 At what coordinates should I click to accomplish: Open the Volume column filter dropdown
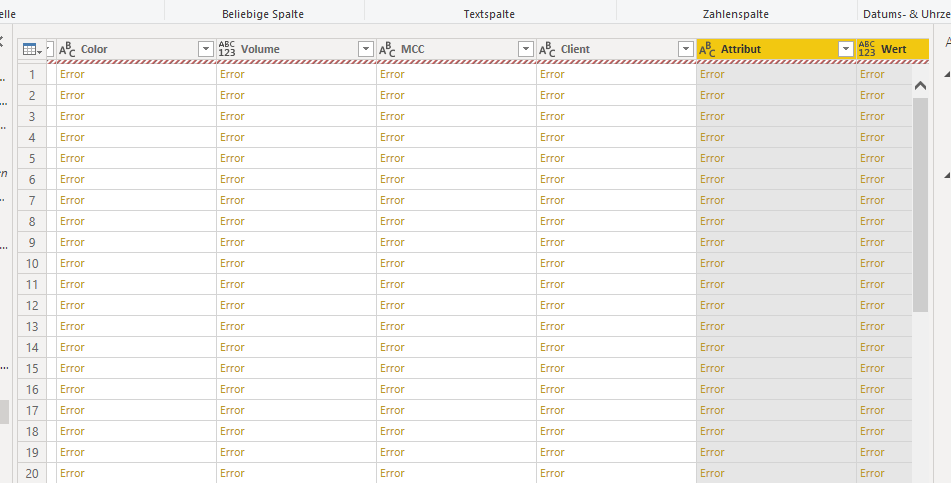(366, 49)
